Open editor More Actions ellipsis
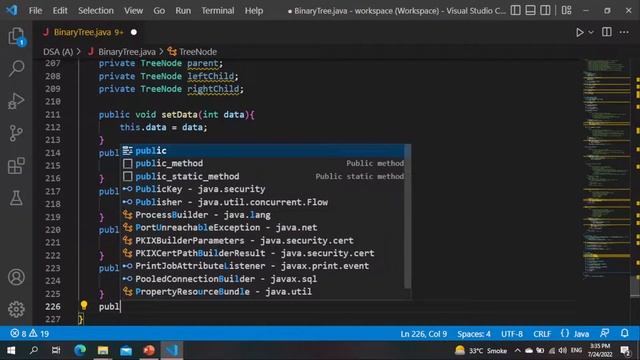640x360 pixels. (x=624, y=32)
